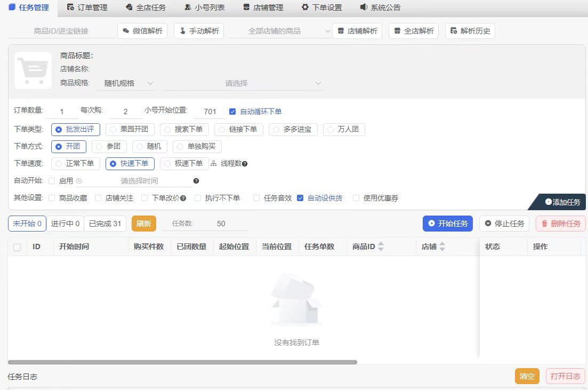The image size is (588, 390).
Task: Show the 已完成 31 task list
Action: point(105,224)
